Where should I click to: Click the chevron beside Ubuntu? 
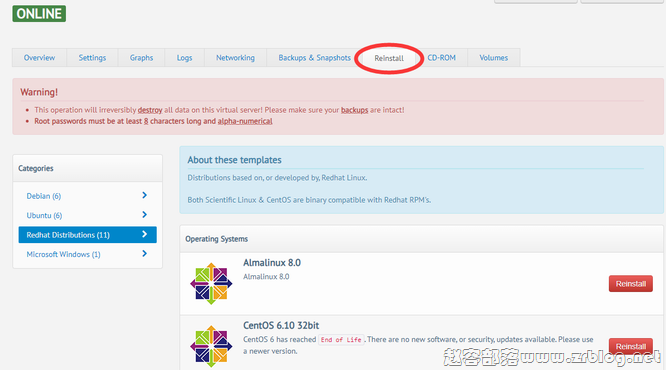click(x=144, y=215)
